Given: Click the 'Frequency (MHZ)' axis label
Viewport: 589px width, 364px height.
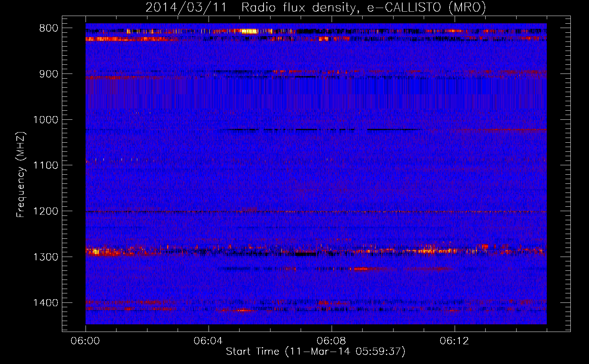Looking at the screenshot, I should [21, 174].
